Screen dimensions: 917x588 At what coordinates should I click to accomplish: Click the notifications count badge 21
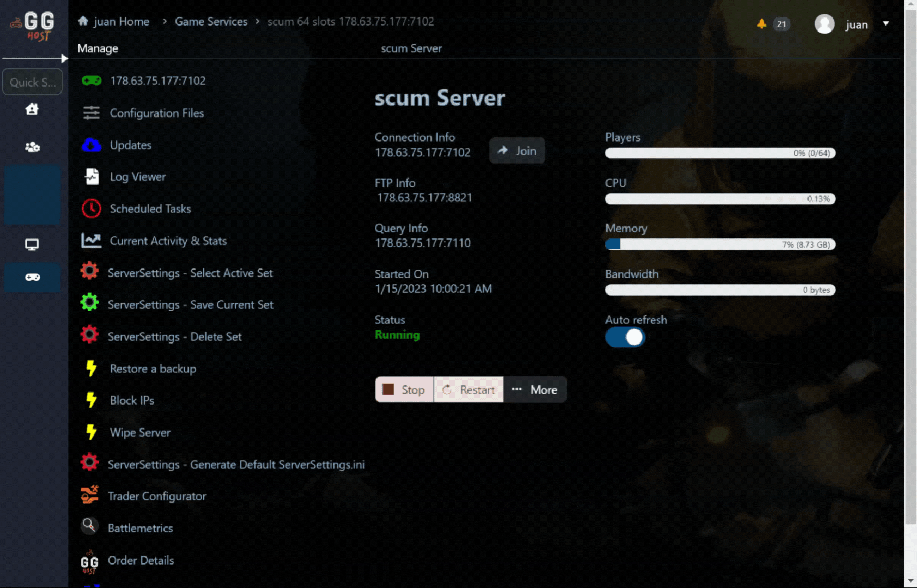point(781,24)
